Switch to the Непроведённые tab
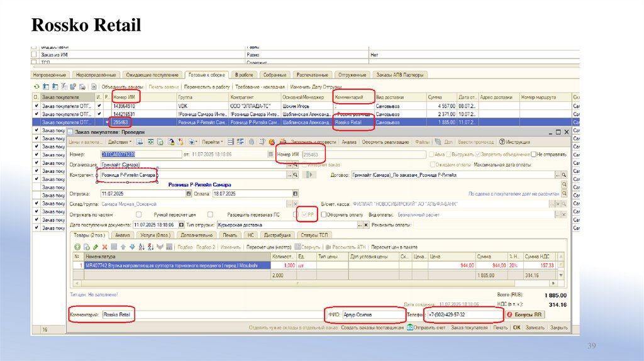Screen dimensions: 644x361 pyautogui.click(x=49, y=75)
